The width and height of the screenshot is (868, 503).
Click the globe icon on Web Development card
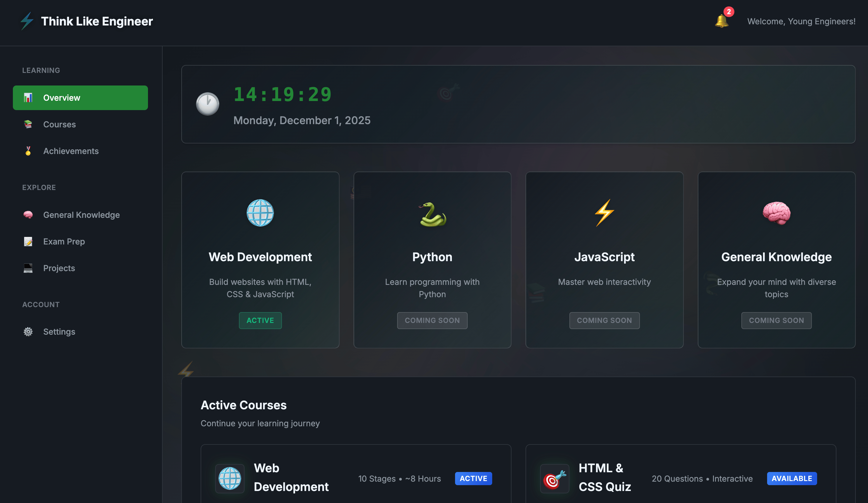(x=260, y=213)
